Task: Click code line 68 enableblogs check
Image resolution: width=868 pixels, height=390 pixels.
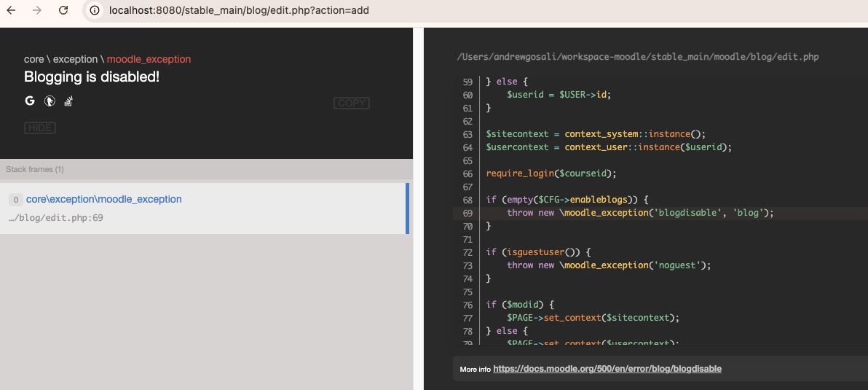Action: click(567, 200)
